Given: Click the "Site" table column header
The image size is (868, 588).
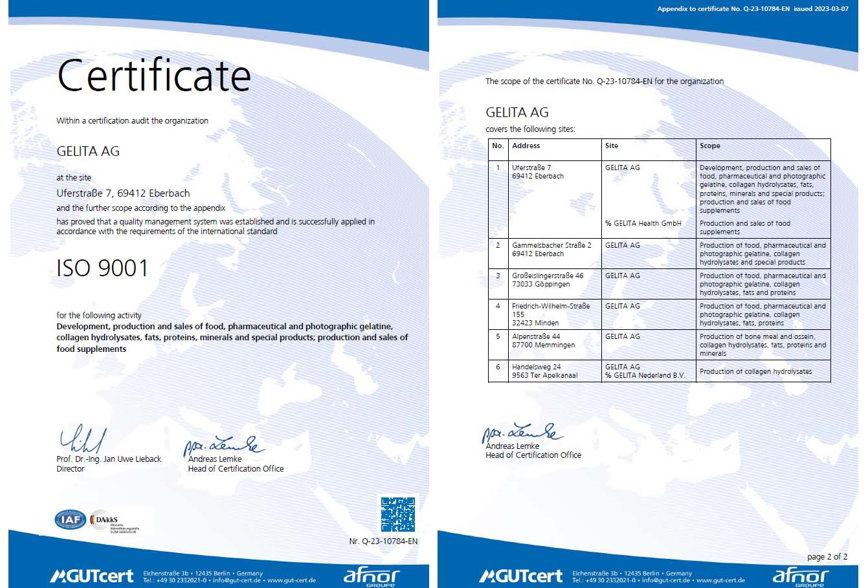Looking at the screenshot, I should pos(612,146).
